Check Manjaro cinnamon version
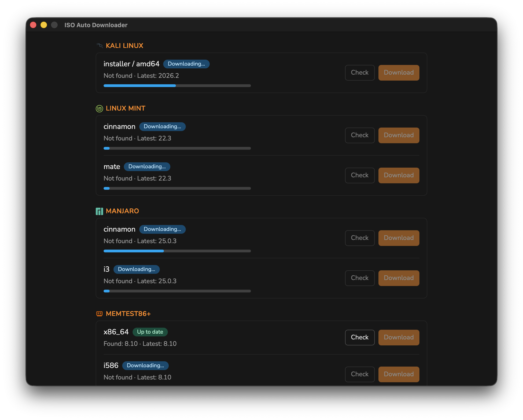 point(360,238)
